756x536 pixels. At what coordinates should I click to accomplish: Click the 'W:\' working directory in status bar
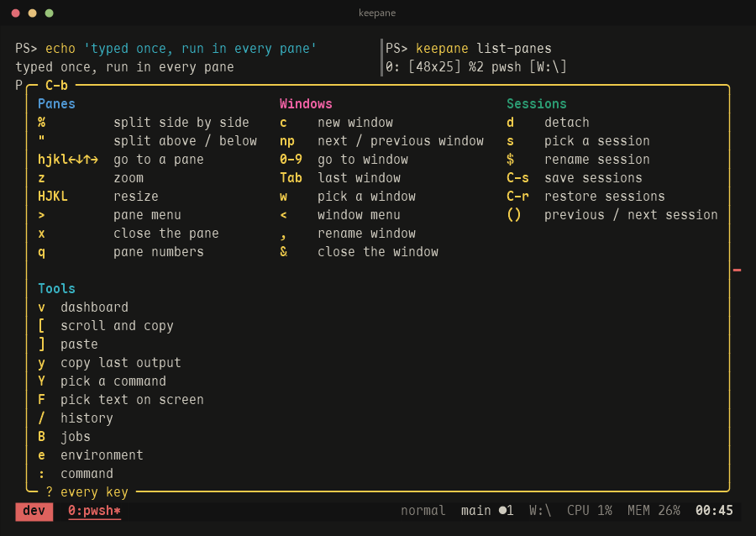click(x=540, y=511)
